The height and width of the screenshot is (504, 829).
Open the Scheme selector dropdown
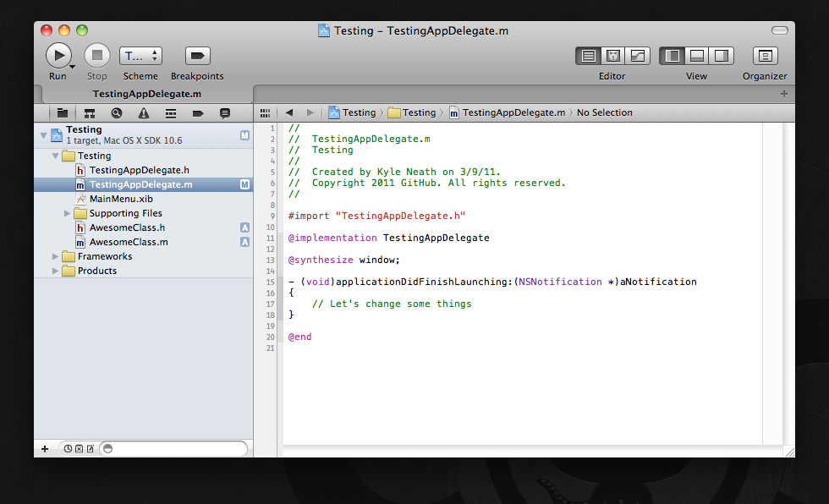click(x=140, y=56)
